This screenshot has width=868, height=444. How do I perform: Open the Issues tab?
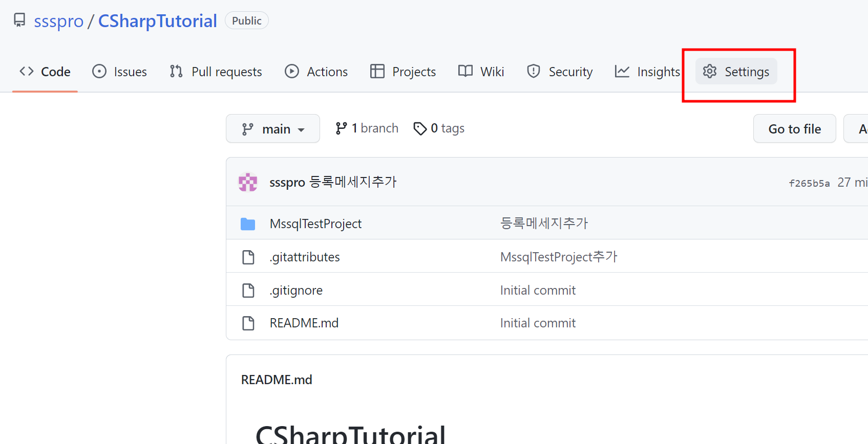(x=119, y=72)
